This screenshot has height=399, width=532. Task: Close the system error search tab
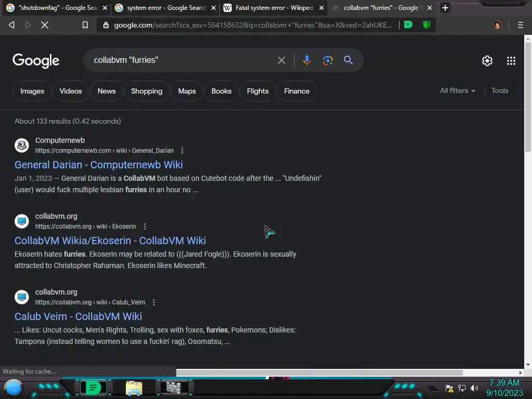[x=214, y=8]
